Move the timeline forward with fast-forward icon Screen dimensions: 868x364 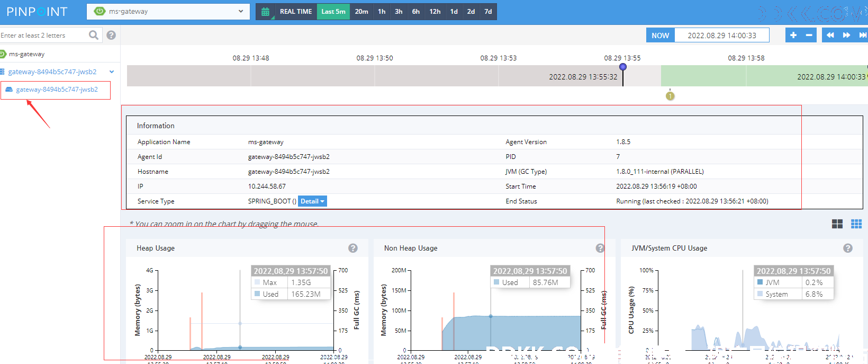point(846,35)
